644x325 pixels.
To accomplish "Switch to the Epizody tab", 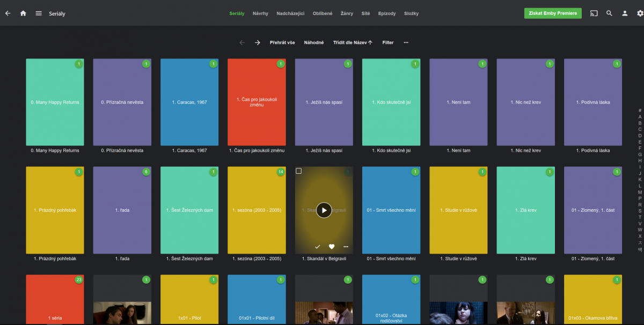I will (x=386, y=13).
